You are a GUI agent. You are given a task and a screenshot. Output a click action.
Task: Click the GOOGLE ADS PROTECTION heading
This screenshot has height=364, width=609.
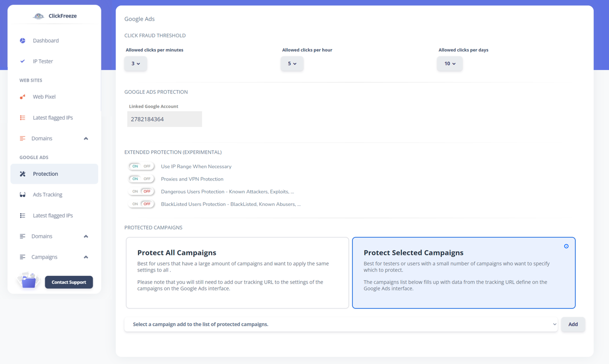click(x=156, y=92)
